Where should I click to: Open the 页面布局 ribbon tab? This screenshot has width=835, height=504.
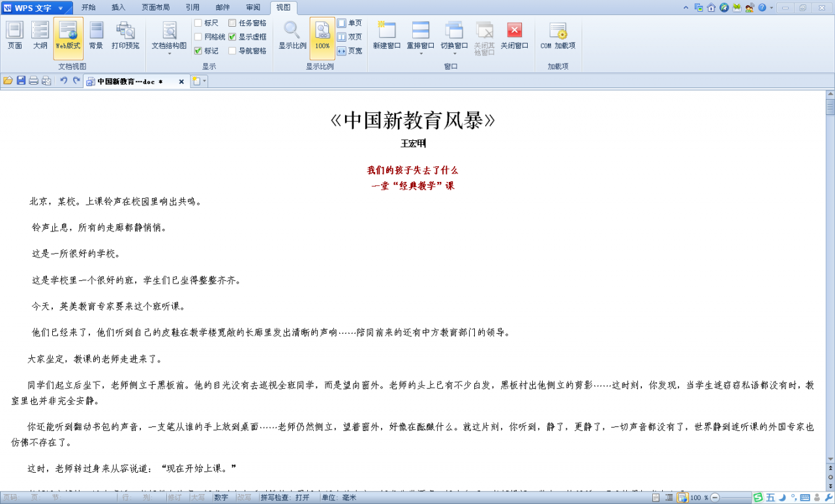click(x=155, y=8)
